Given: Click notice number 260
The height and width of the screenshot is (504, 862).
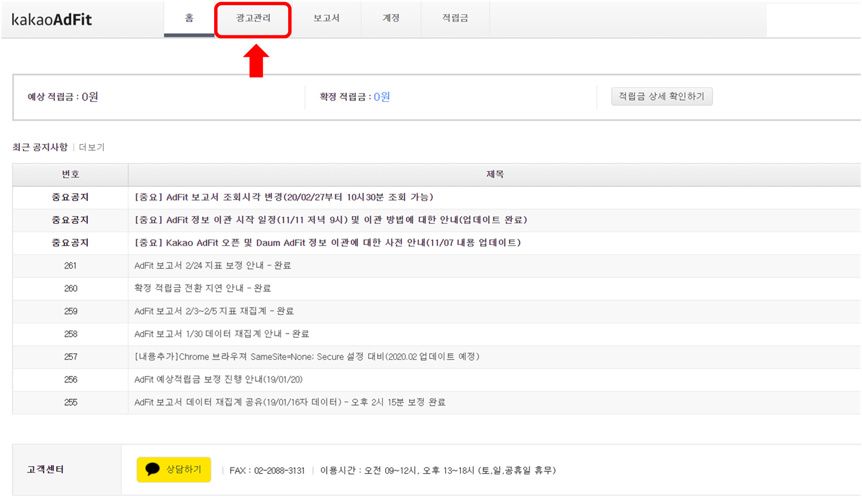Looking at the screenshot, I should coord(71,288).
